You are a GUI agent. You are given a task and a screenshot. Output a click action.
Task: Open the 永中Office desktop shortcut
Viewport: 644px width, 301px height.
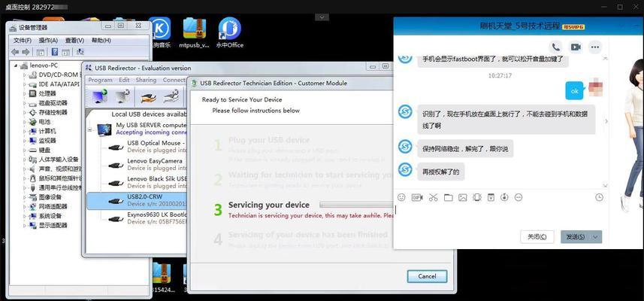(x=230, y=33)
